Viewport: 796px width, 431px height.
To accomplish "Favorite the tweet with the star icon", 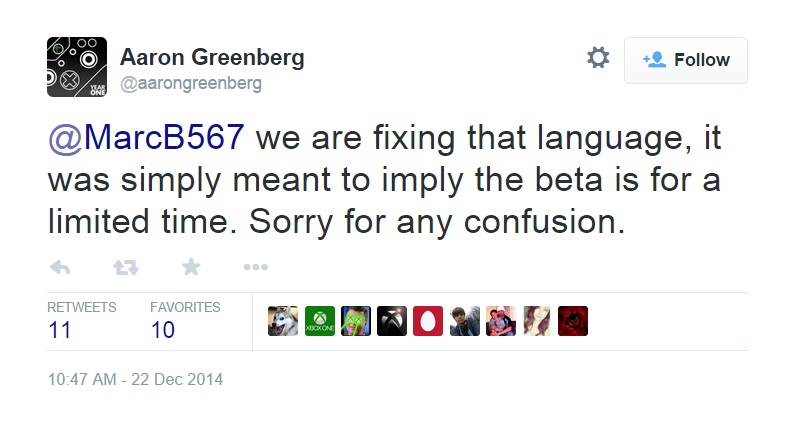I will pyautogui.click(x=191, y=267).
